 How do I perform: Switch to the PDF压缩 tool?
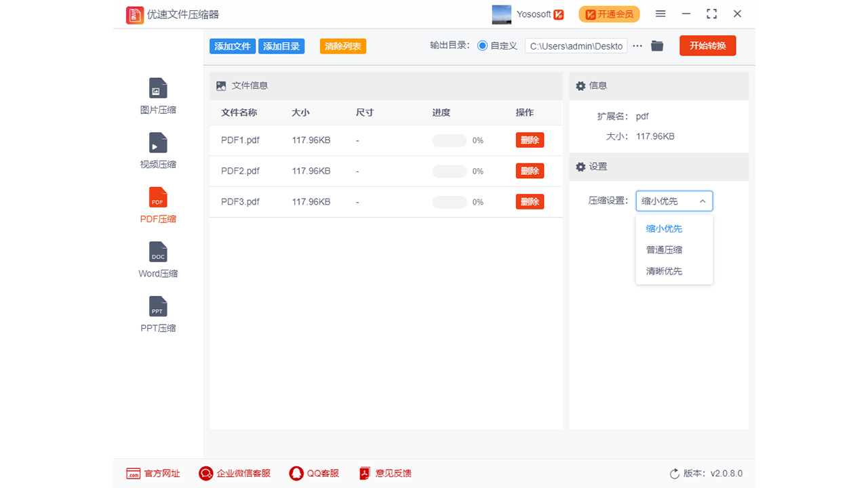(x=157, y=205)
